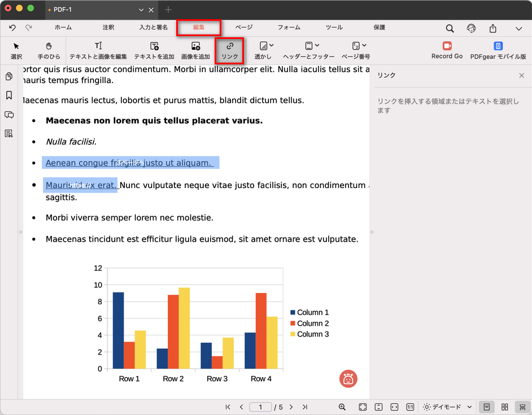Open the bookmarks sidebar panel
This screenshot has width=532, height=415.
tap(9, 95)
